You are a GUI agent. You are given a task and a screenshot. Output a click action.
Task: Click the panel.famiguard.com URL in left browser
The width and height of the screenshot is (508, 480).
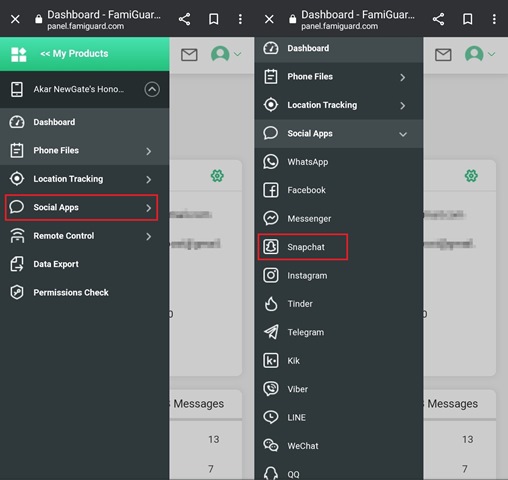(86, 26)
